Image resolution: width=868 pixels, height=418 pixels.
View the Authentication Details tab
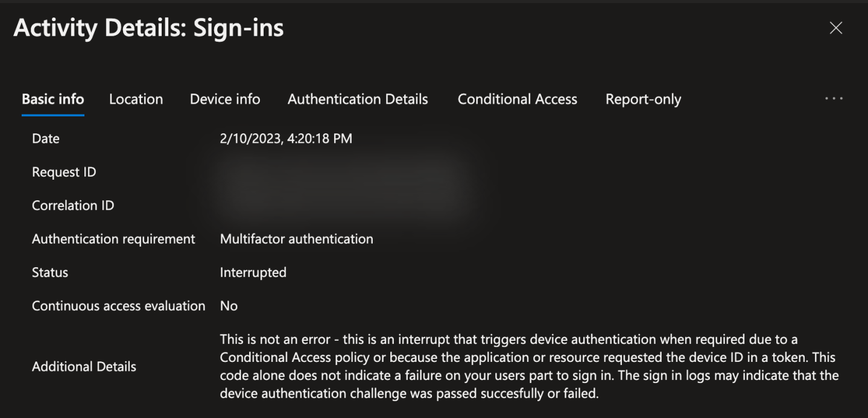(x=358, y=99)
